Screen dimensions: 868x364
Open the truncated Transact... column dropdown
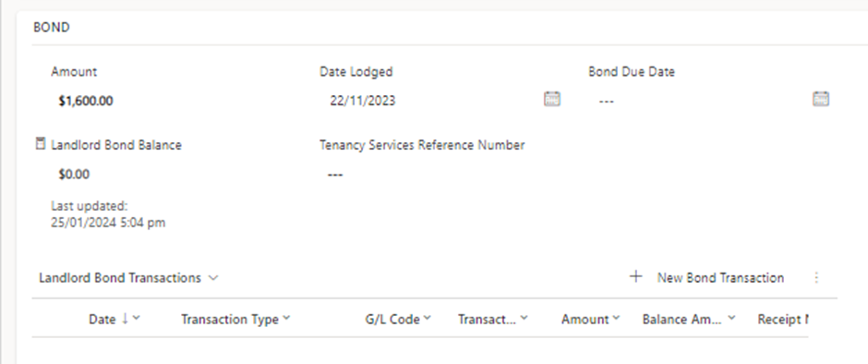pos(524,318)
